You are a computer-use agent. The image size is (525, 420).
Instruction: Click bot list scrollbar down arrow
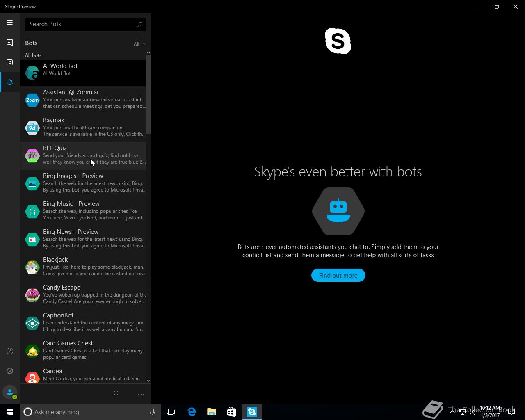click(148, 381)
